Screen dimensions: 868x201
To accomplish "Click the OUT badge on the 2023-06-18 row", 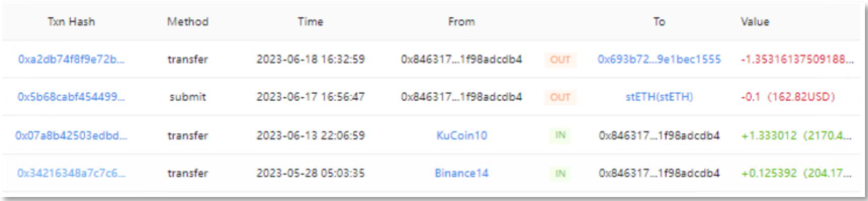I will (x=560, y=60).
